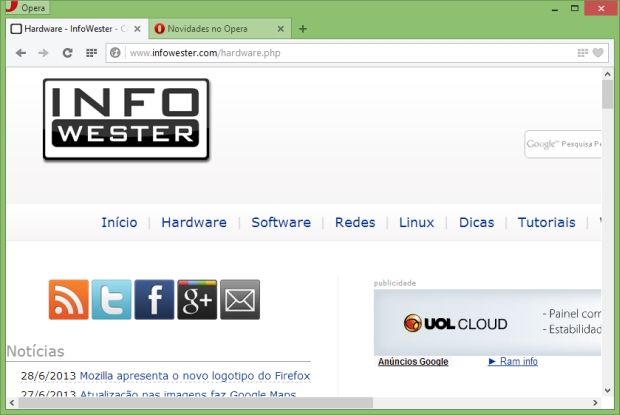The width and height of the screenshot is (620, 415).
Task: Click the vertical scrollbar up arrow
Action: (607, 74)
